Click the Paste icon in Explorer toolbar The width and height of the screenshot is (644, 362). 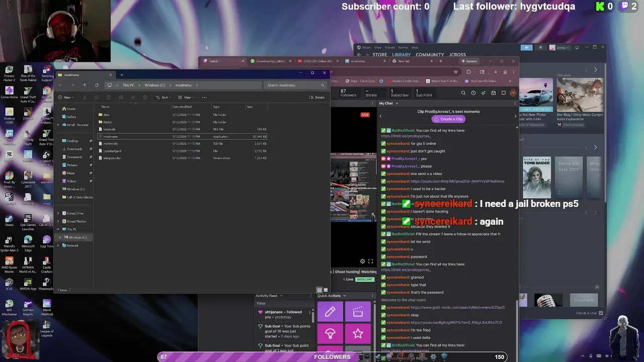pos(108,97)
